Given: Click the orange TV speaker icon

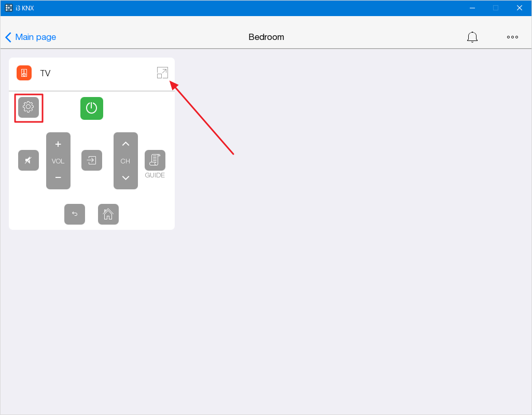Looking at the screenshot, I should click(x=24, y=73).
